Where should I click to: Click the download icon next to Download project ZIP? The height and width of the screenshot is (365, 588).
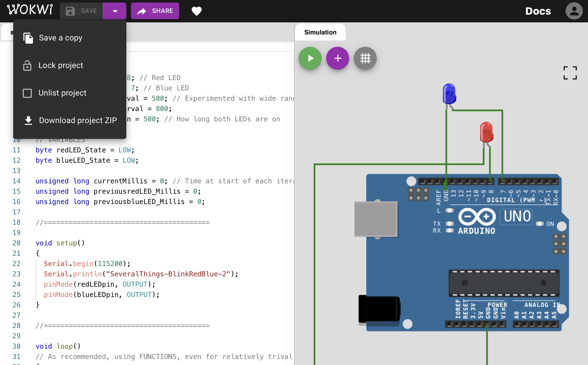pyautogui.click(x=28, y=120)
